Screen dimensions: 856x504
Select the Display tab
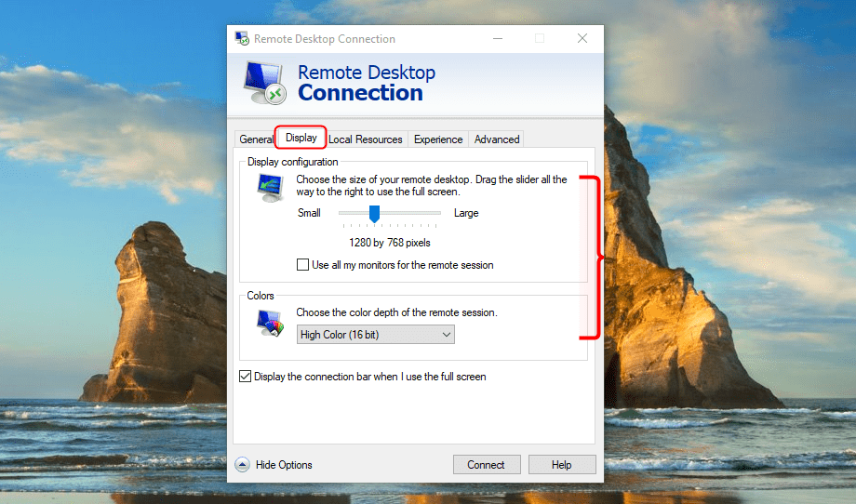click(x=301, y=138)
